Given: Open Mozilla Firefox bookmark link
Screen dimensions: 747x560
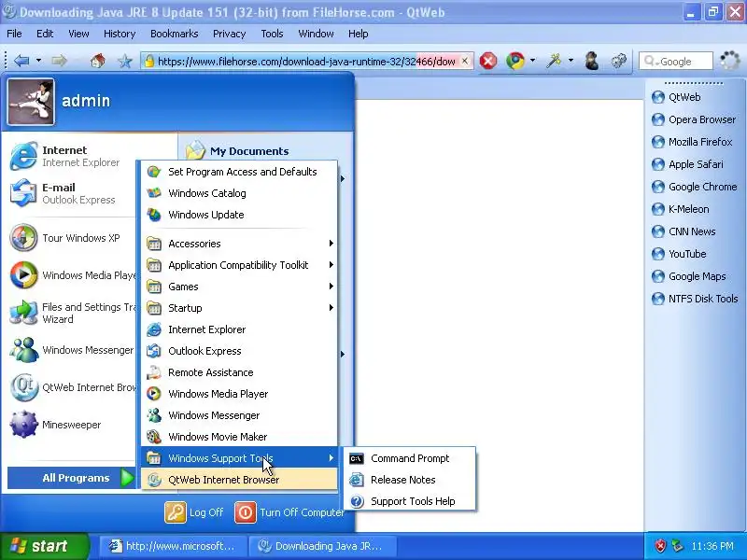Looking at the screenshot, I should click(x=692, y=142).
